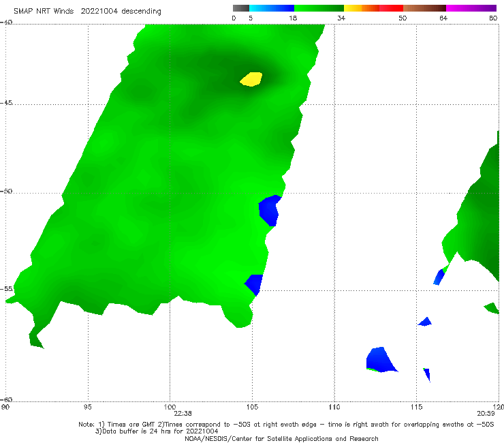Click the latitude label '-50'

[6, 192]
